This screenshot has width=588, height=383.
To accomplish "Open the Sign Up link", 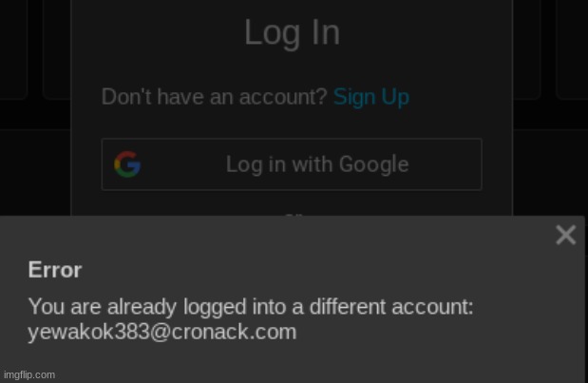I will click(x=370, y=97).
